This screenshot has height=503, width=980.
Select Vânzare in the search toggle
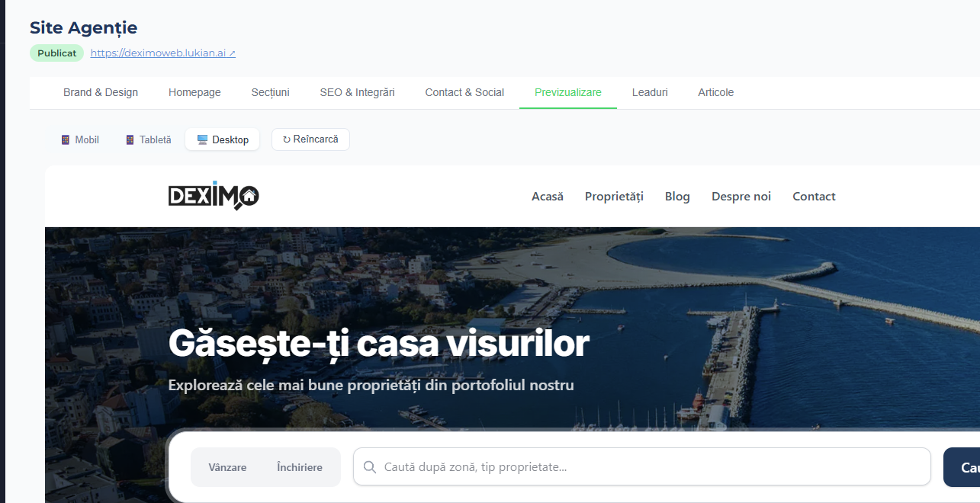point(227,466)
